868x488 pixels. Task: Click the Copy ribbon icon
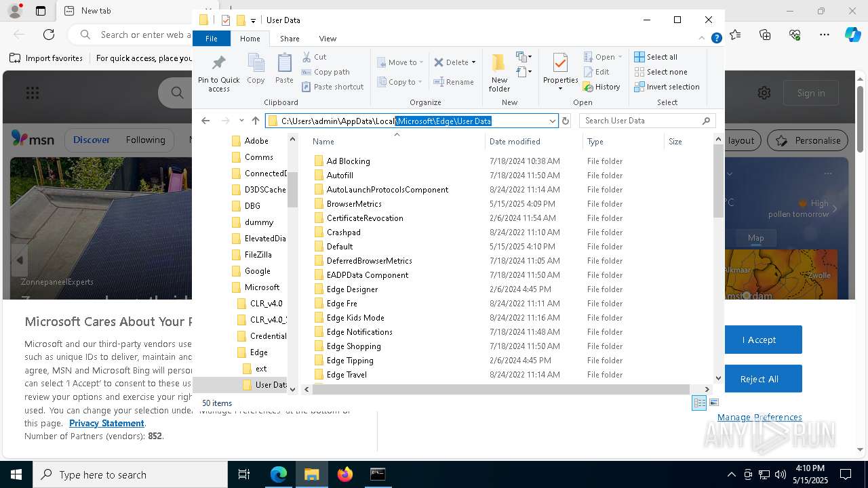pyautogui.click(x=256, y=69)
